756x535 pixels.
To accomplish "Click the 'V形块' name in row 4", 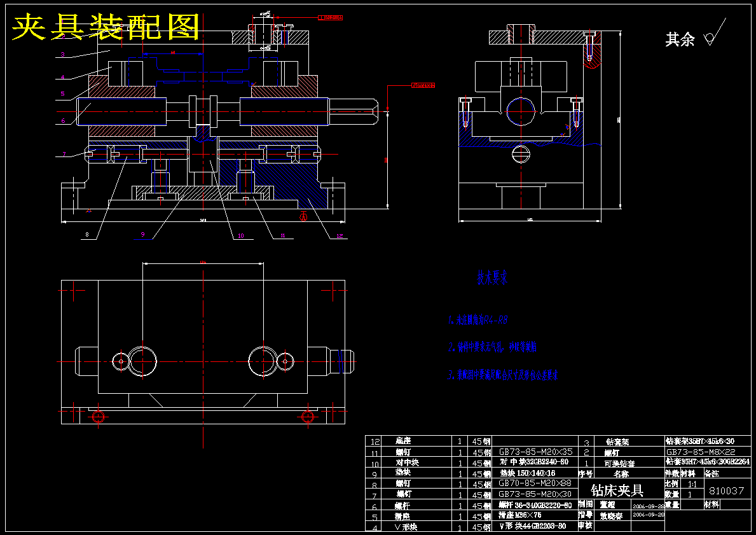I will click(406, 527).
